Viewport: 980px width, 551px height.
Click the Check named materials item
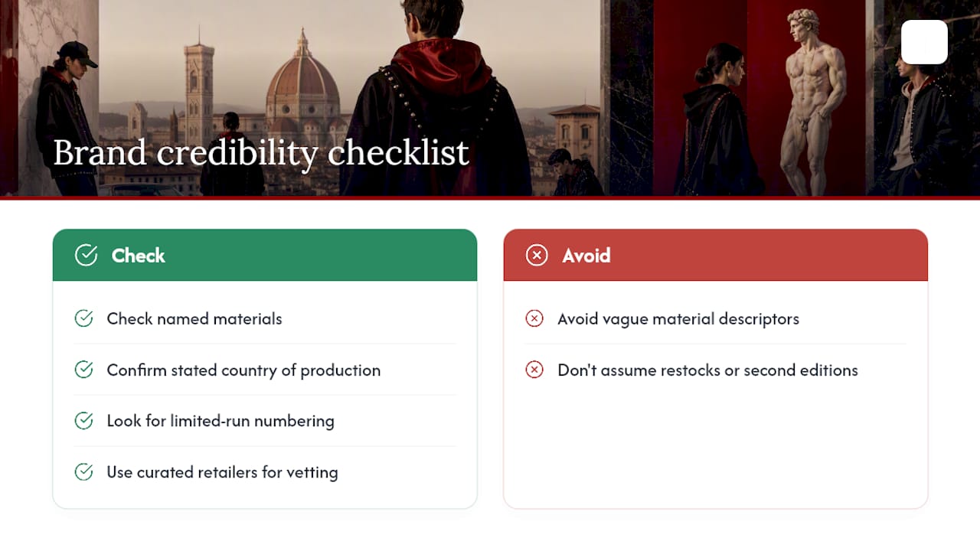[194, 319]
